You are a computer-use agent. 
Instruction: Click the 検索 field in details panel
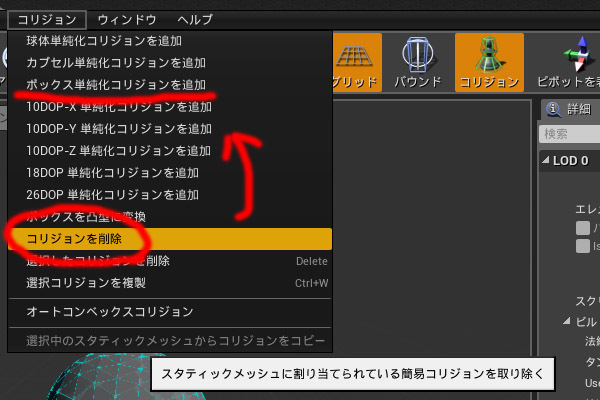(570, 134)
